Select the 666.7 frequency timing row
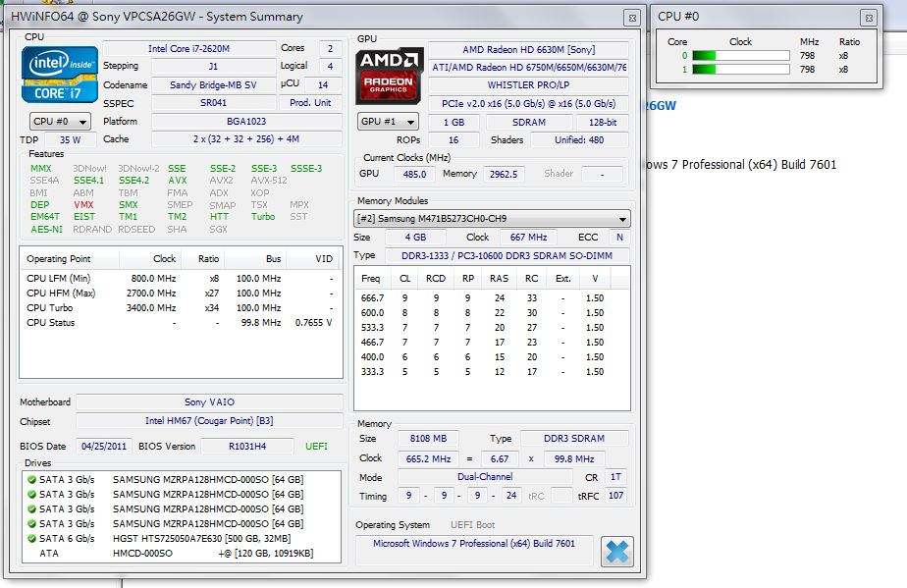Viewport: 907px width, 588px height. pos(491,298)
